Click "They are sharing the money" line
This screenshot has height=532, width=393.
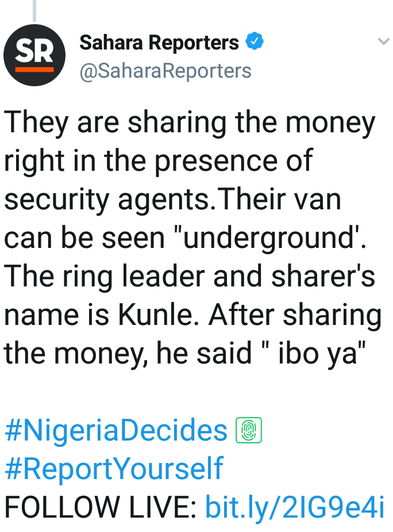pyautogui.click(x=190, y=123)
